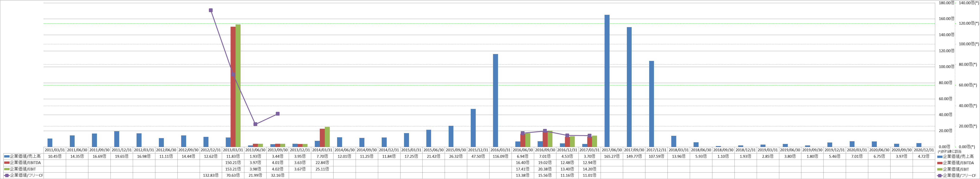Click the 企業価値/EBITDA row label left of table

[23, 163]
